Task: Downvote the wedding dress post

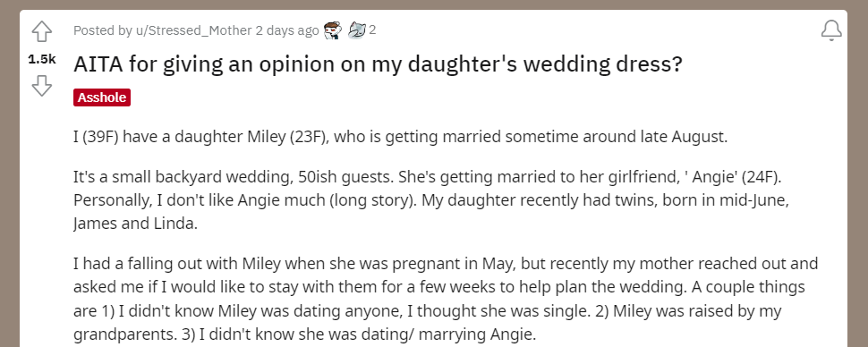Action: tap(42, 86)
